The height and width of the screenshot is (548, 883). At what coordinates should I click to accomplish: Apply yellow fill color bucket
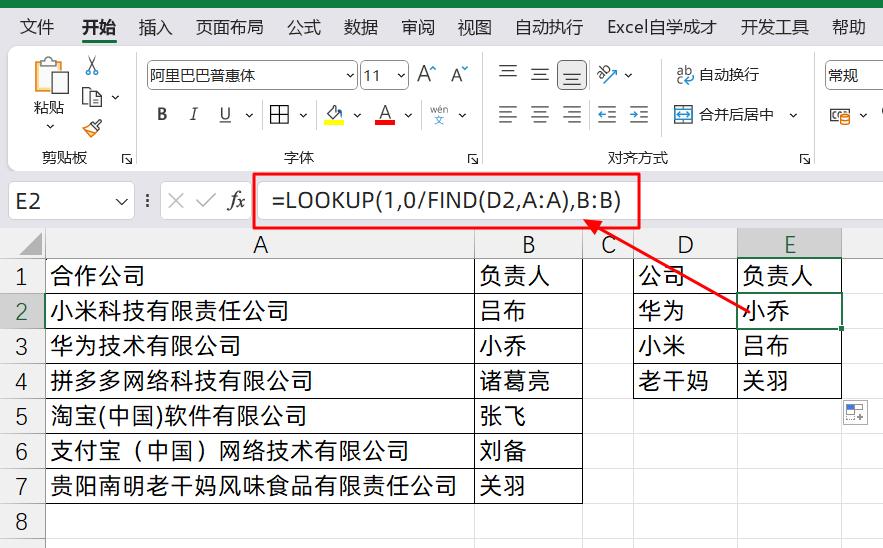pos(334,115)
